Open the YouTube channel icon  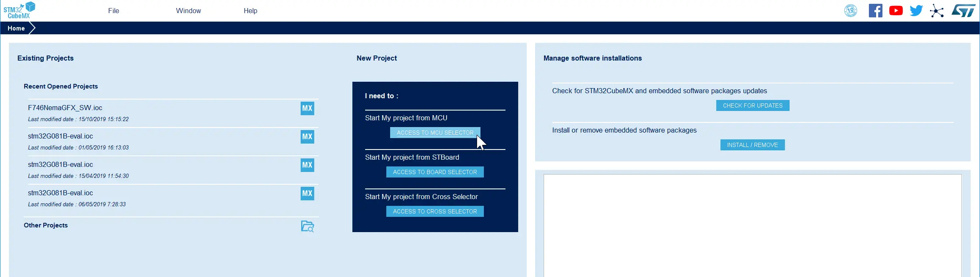[x=896, y=11]
